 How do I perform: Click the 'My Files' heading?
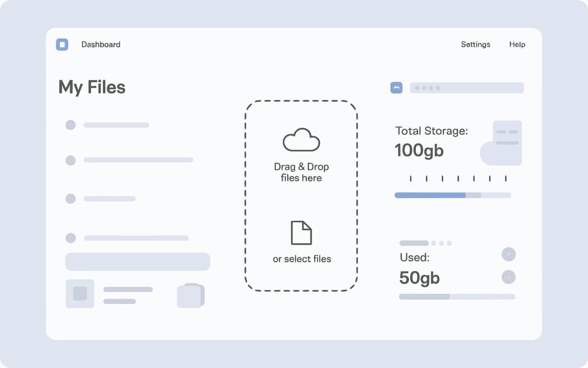(x=92, y=87)
